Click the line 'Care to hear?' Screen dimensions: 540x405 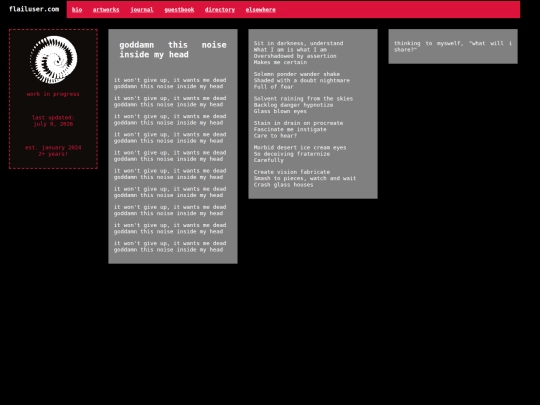click(x=275, y=136)
